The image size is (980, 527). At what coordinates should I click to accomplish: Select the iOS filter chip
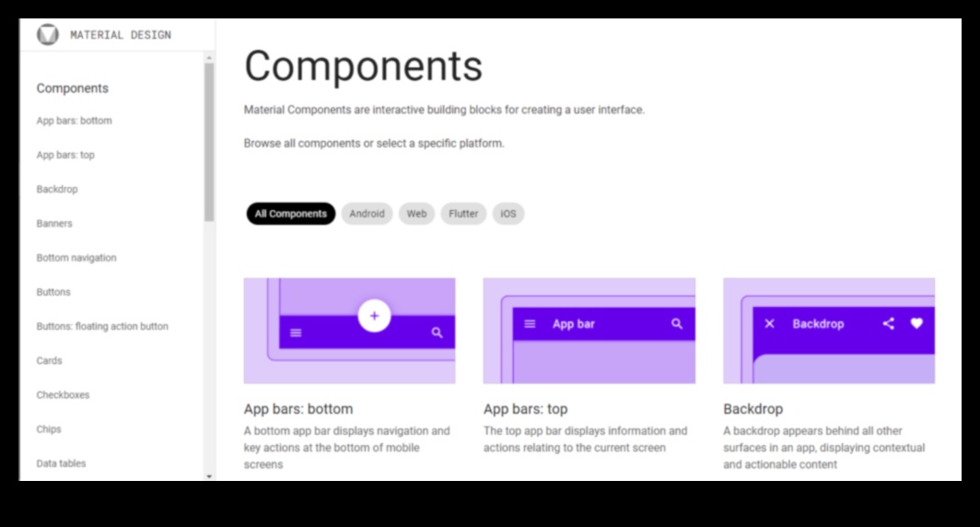pos(508,214)
